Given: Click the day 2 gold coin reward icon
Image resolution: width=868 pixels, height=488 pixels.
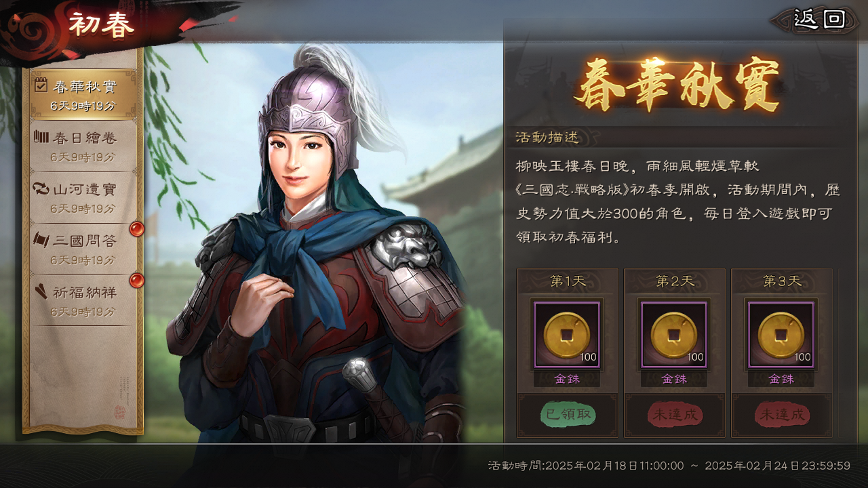Looking at the screenshot, I should point(674,335).
